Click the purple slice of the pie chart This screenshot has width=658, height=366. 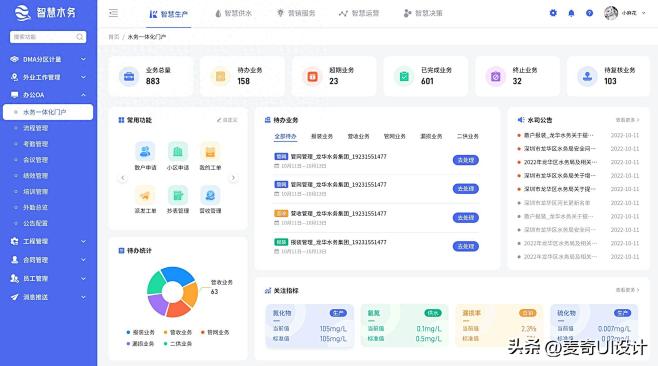(x=158, y=304)
